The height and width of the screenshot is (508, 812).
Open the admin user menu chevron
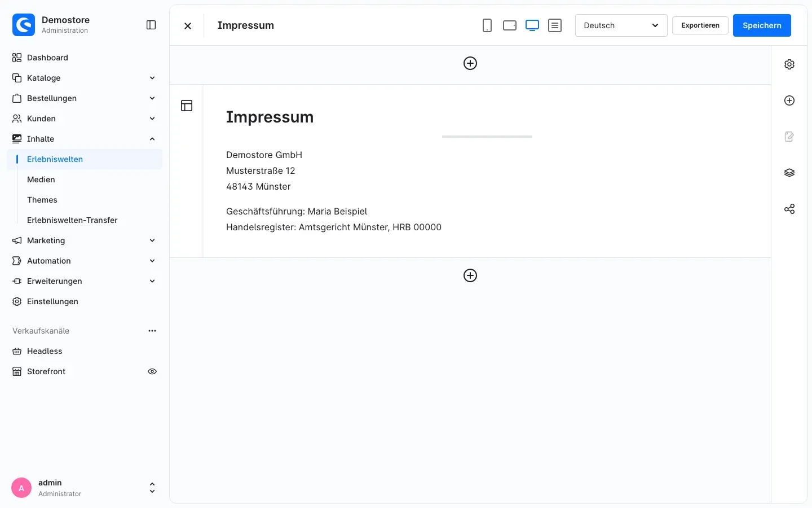152,488
